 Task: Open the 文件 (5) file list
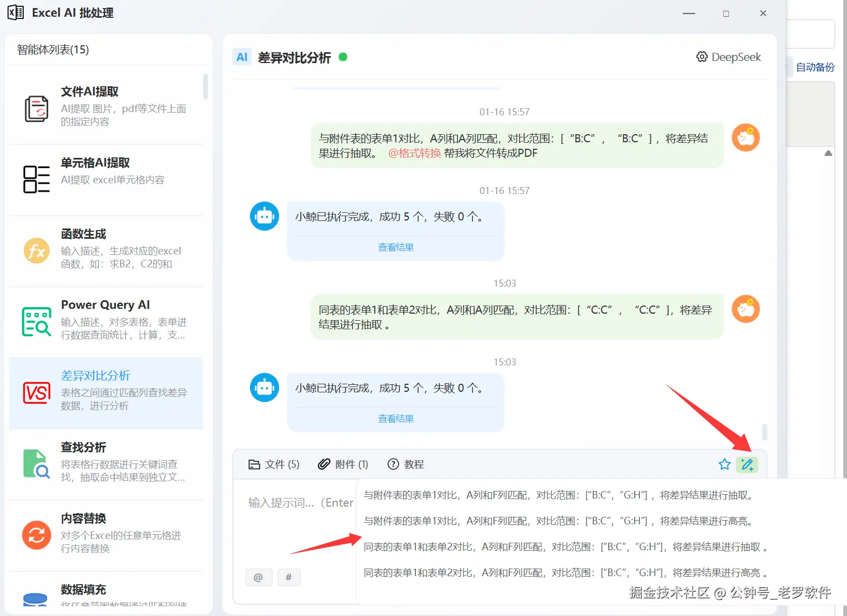274,464
